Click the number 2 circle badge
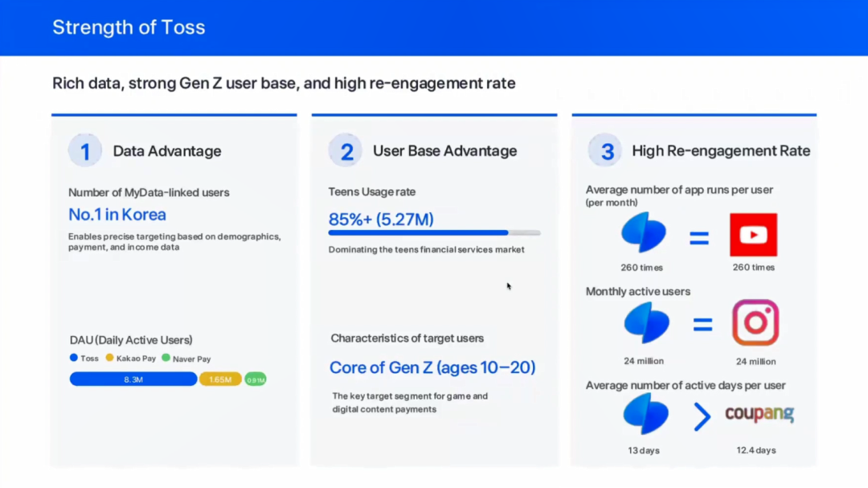868x488 pixels. click(x=346, y=150)
